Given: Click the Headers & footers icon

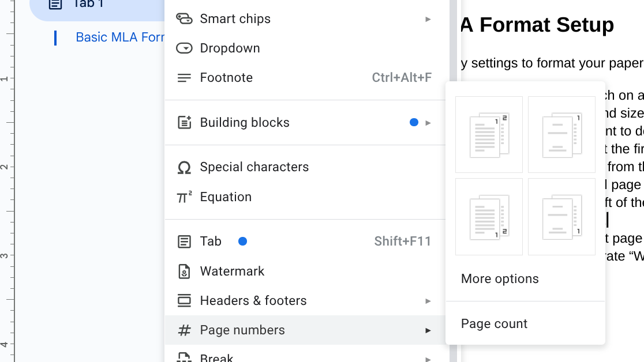Looking at the screenshot, I should (x=184, y=301).
